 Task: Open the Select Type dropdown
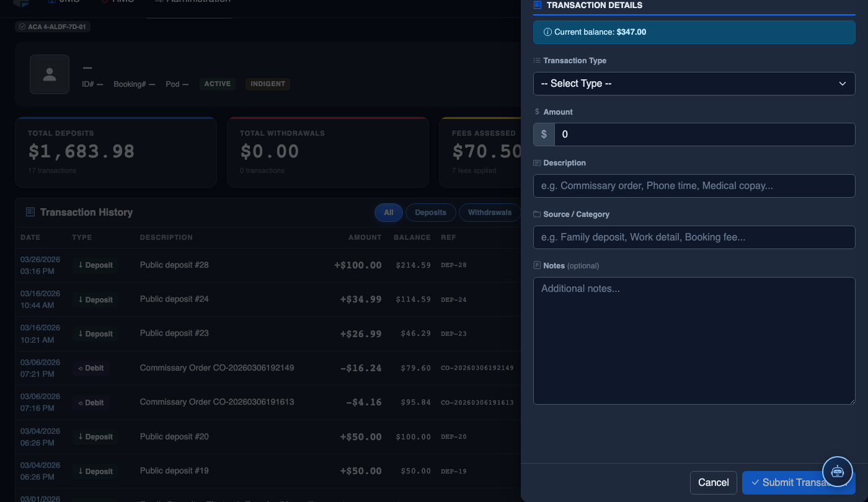694,84
